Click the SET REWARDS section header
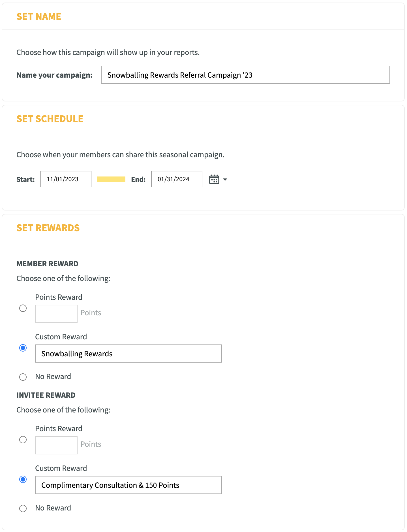 [x=48, y=228]
